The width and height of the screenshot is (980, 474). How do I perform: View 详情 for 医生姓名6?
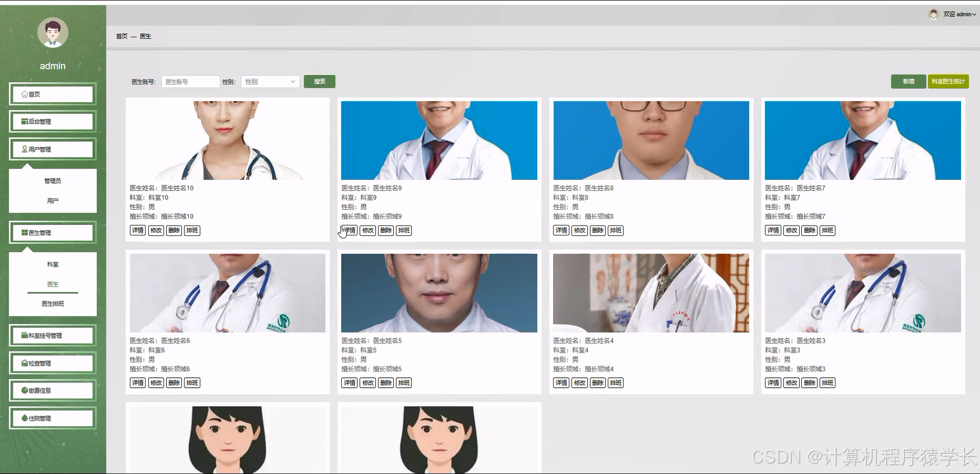click(x=138, y=383)
